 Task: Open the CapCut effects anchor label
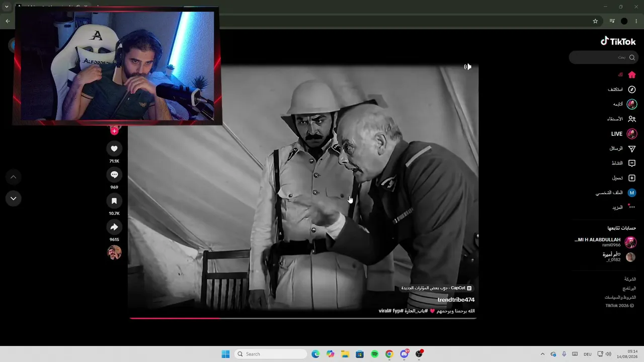[x=436, y=288]
